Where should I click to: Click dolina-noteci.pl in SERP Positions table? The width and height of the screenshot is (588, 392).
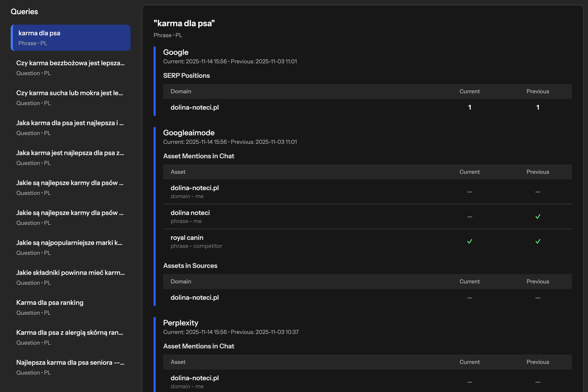[195, 107]
